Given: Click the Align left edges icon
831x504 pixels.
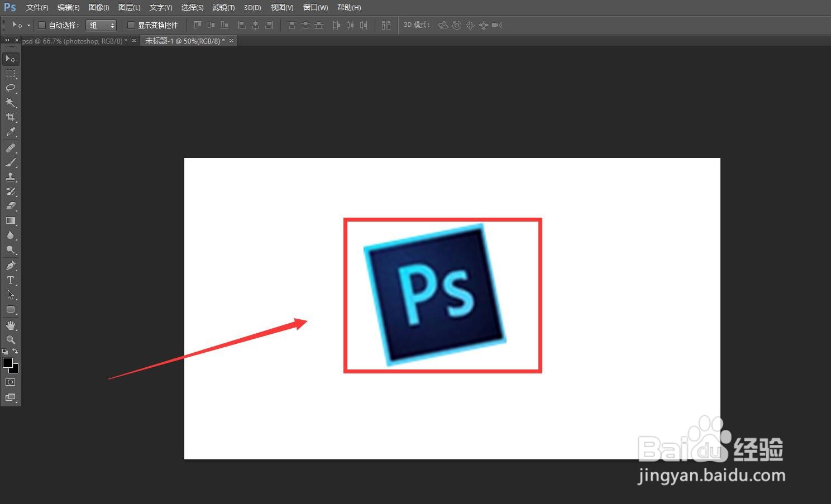Looking at the screenshot, I should click(x=242, y=25).
